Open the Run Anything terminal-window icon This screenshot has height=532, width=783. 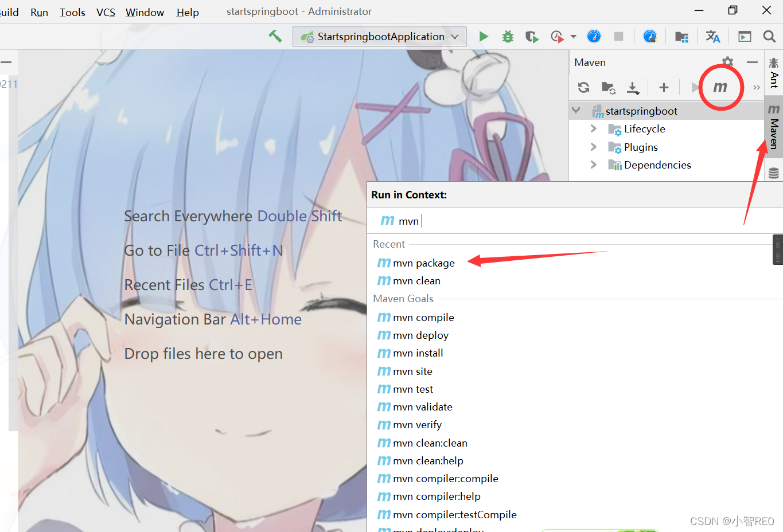click(x=745, y=37)
